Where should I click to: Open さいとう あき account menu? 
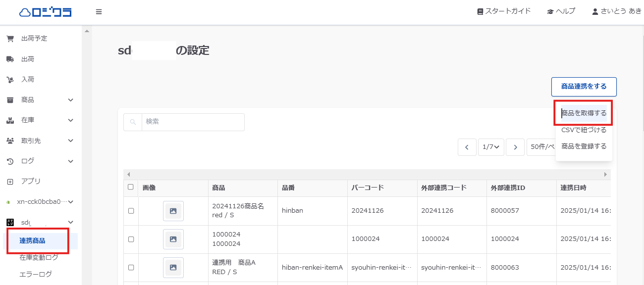(x=617, y=11)
